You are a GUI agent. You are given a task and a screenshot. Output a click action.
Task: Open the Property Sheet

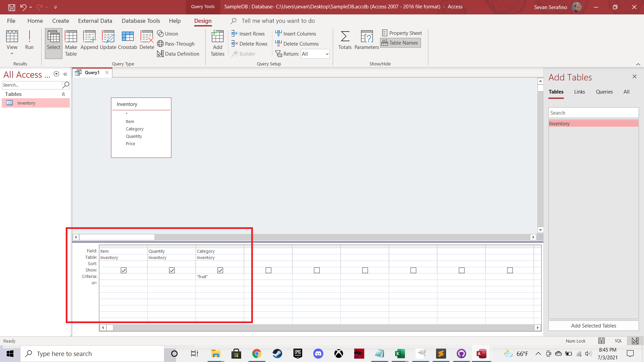402,33
